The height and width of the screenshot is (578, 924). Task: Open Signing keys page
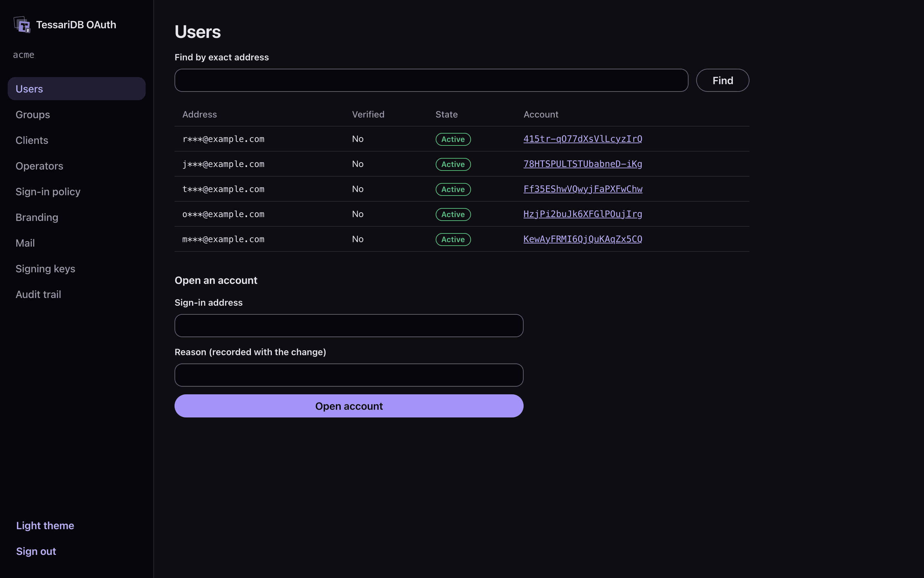point(76,268)
